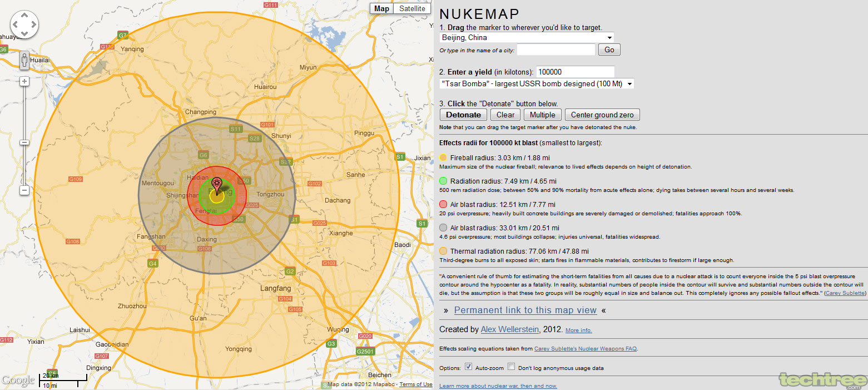Toggle the Auto-zoom checkbox

click(x=468, y=367)
